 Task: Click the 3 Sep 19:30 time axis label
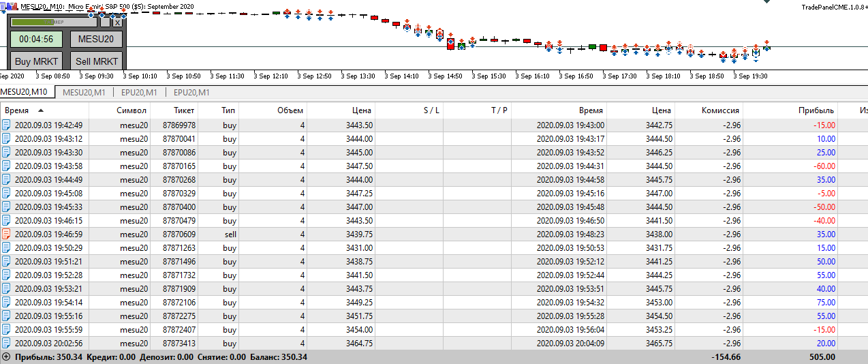749,76
